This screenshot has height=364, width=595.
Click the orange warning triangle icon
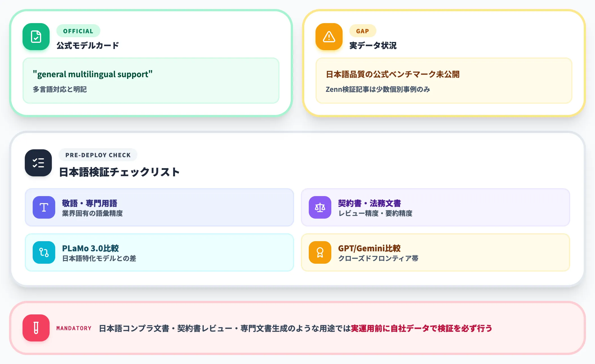pyautogui.click(x=329, y=37)
